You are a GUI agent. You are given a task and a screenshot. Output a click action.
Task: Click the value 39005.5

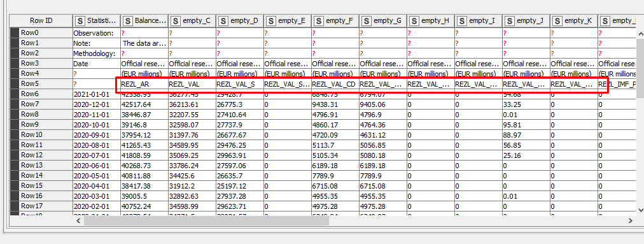144,196
